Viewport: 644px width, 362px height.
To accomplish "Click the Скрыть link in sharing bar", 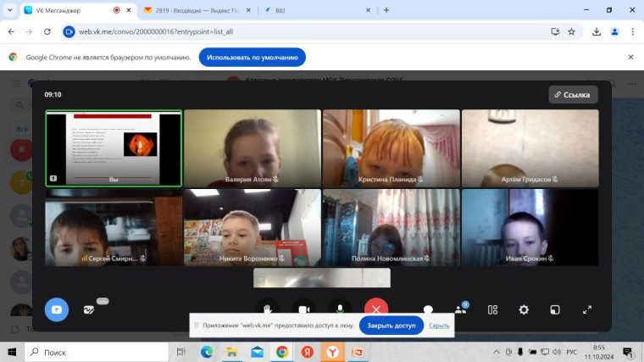I will pyautogui.click(x=439, y=326).
